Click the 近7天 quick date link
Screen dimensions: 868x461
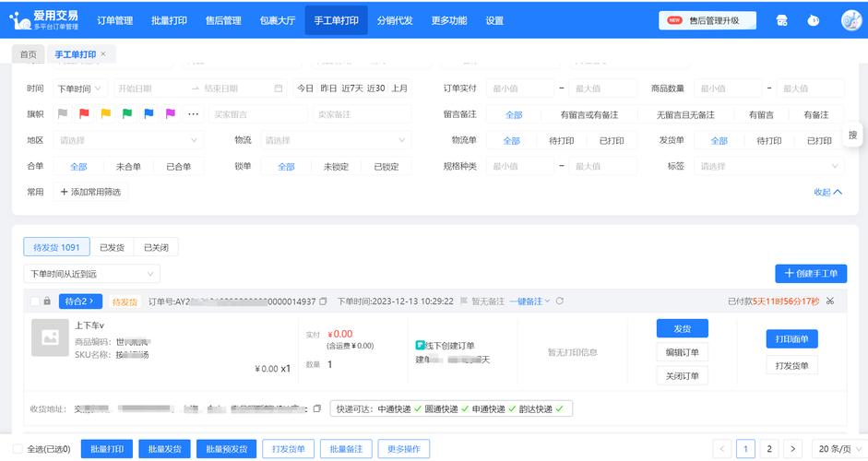pos(352,89)
